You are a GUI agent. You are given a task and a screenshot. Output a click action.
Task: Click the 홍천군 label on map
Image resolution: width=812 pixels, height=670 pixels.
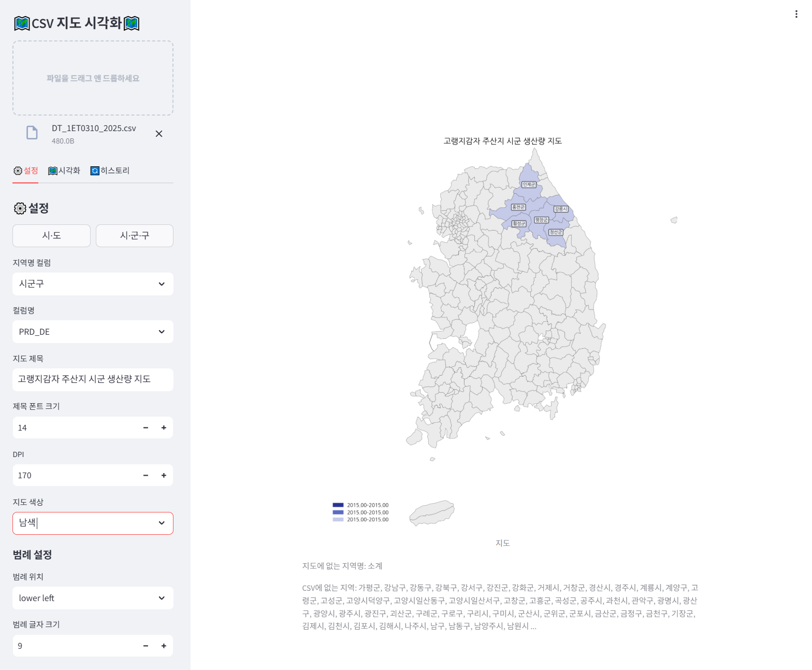coord(518,207)
